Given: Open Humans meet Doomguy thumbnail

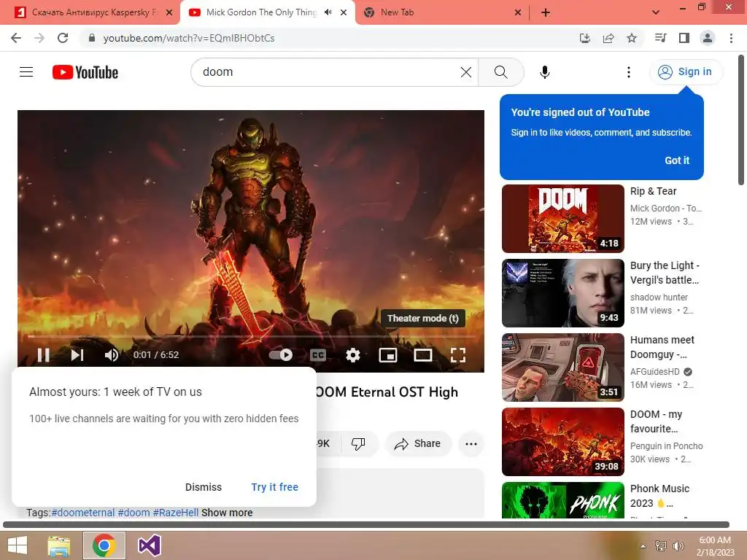Looking at the screenshot, I should click(562, 367).
